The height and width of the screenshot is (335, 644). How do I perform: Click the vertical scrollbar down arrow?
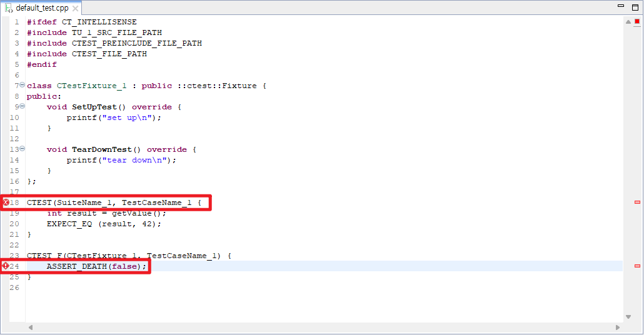tap(628, 316)
